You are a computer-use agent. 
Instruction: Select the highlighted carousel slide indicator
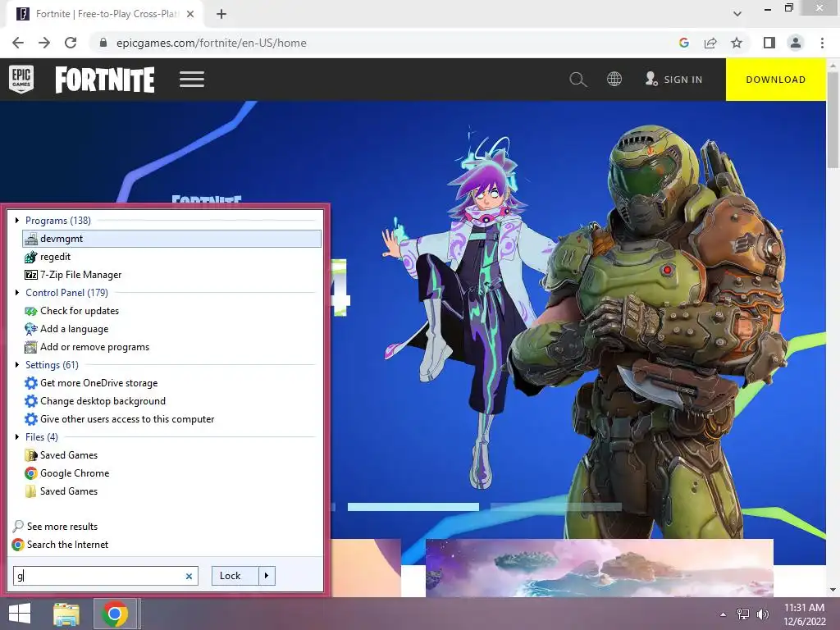point(413,507)
